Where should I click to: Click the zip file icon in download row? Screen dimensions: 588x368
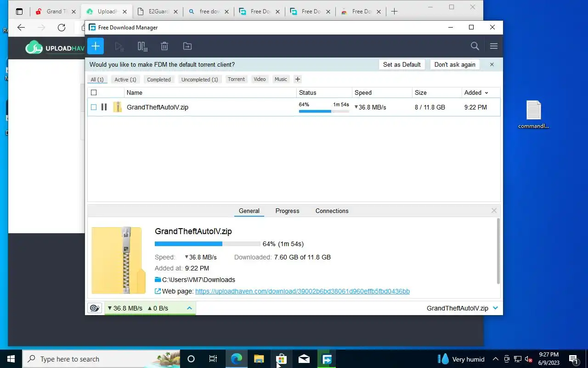coord(118,107)
